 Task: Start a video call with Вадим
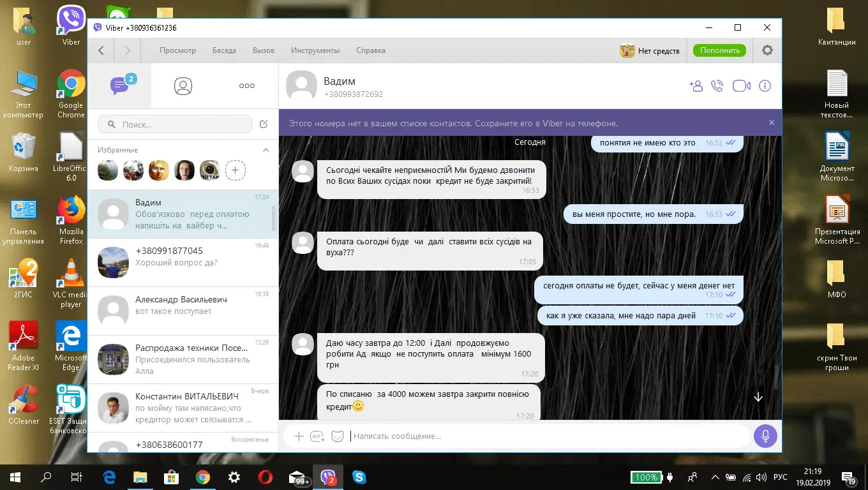click(x=741, y=86)
